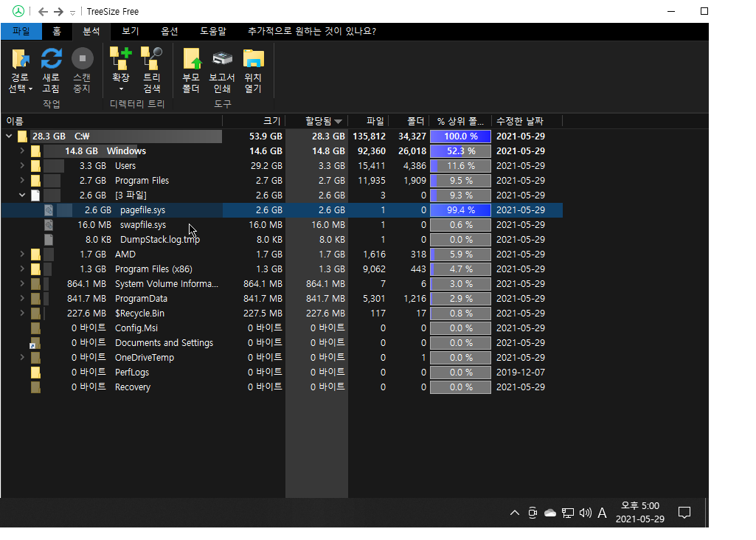756x540 pixels.
Task: Click the 보고서 인쇄 print report icon
Action: (222, 59)
